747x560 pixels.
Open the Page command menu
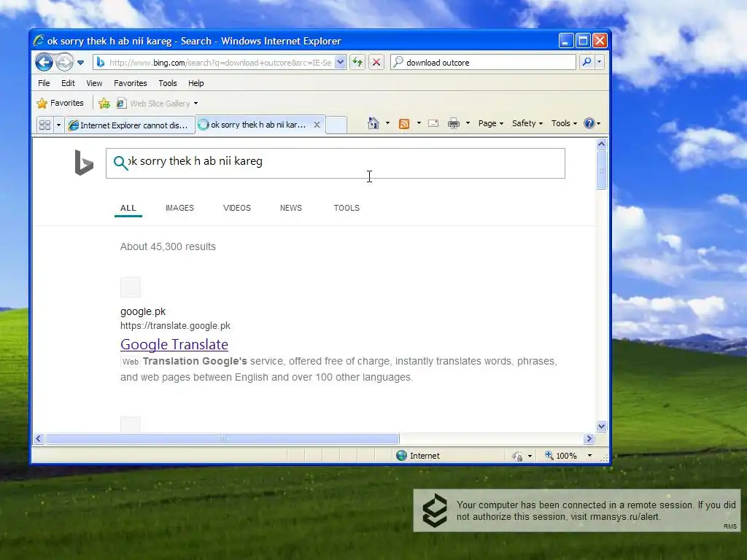click(x=490, y=123)
